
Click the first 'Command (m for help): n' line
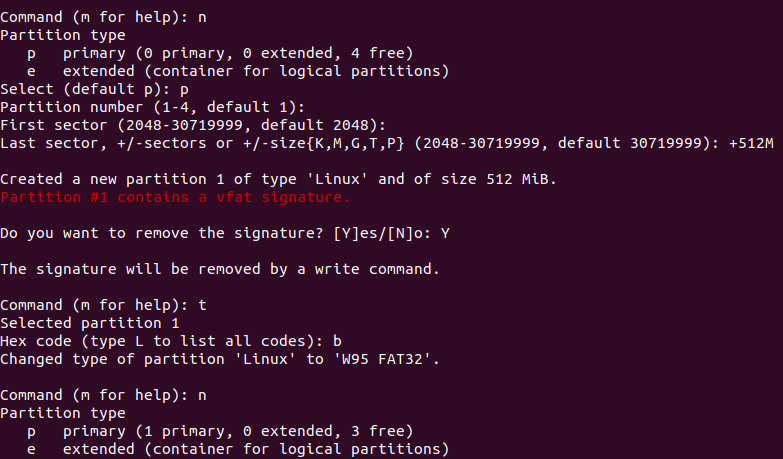click(103, 17)
